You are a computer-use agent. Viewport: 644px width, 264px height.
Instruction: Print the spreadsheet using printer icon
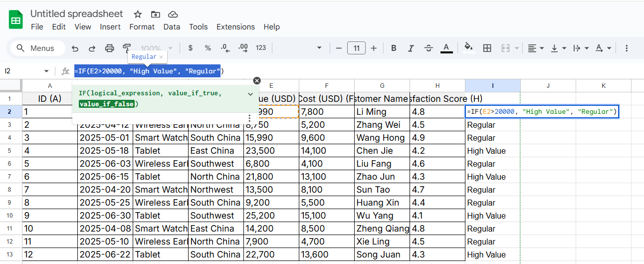[x=109, y=48]
